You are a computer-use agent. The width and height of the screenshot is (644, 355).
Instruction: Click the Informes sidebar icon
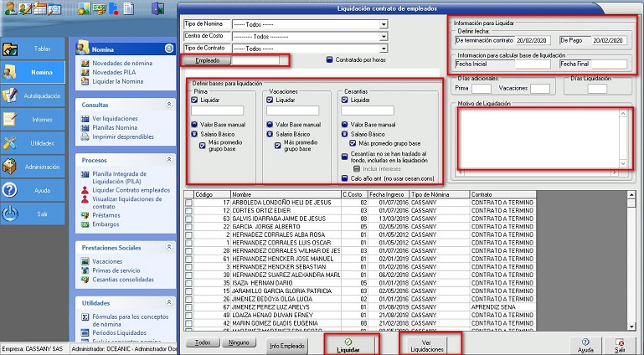tap(11, 120)
